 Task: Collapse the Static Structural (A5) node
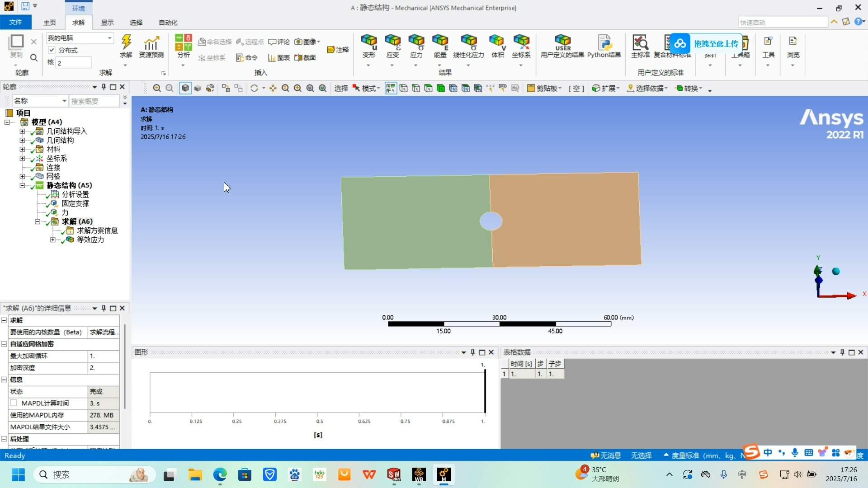pyautogui.click(x=22, y=185)
